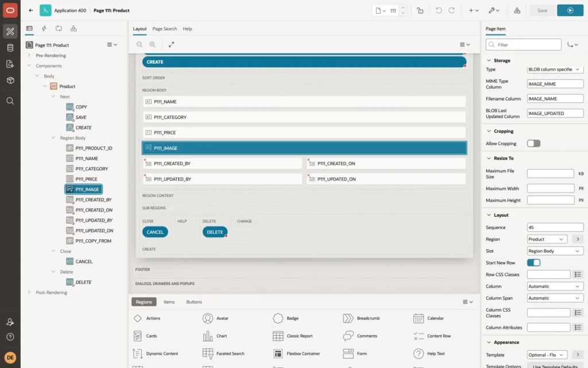Open the DE user avatar menu
Image resolution: width=588 pixels, height=368 pixels.
pyautogui.click(x=10, y=358)
